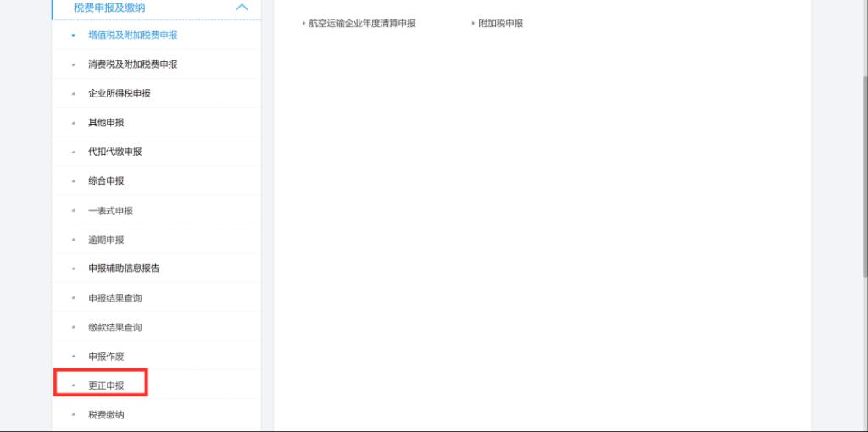Screen dimensions: 868x432
Task: Open 代扣代缴申报 entry
Action: [115, 152]
